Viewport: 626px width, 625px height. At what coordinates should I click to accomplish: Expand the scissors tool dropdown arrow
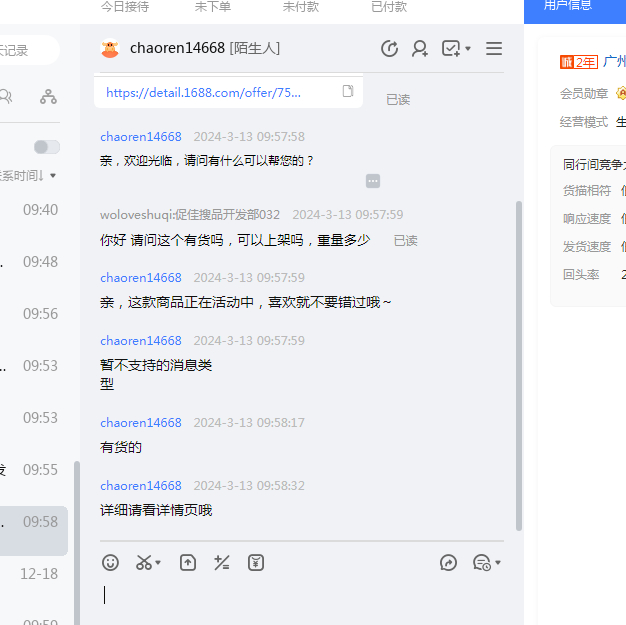coord(158,563)
